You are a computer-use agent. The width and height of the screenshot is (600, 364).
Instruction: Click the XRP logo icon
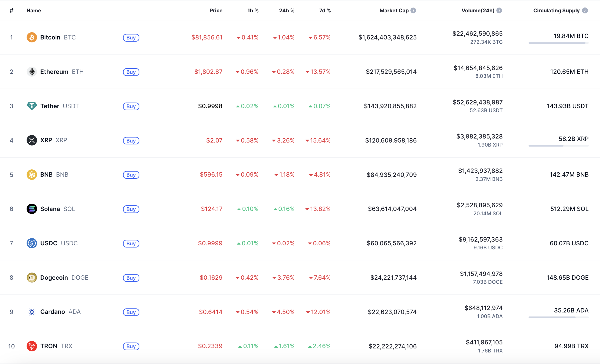click(x=32, y=140)
